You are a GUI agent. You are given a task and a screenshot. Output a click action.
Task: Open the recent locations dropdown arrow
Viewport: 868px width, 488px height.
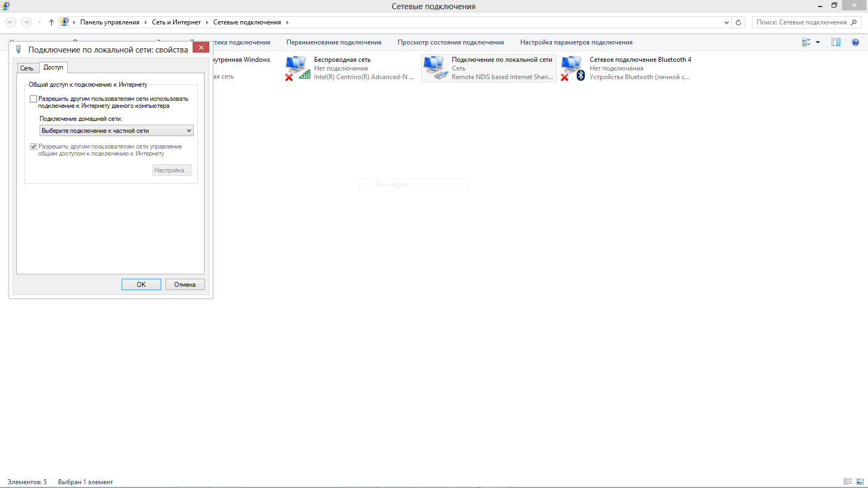[x=39, y=22]
